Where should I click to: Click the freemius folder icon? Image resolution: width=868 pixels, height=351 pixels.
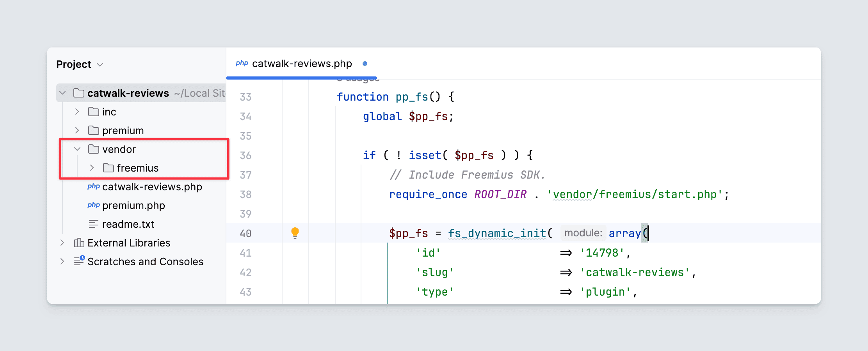coord(108,168)
